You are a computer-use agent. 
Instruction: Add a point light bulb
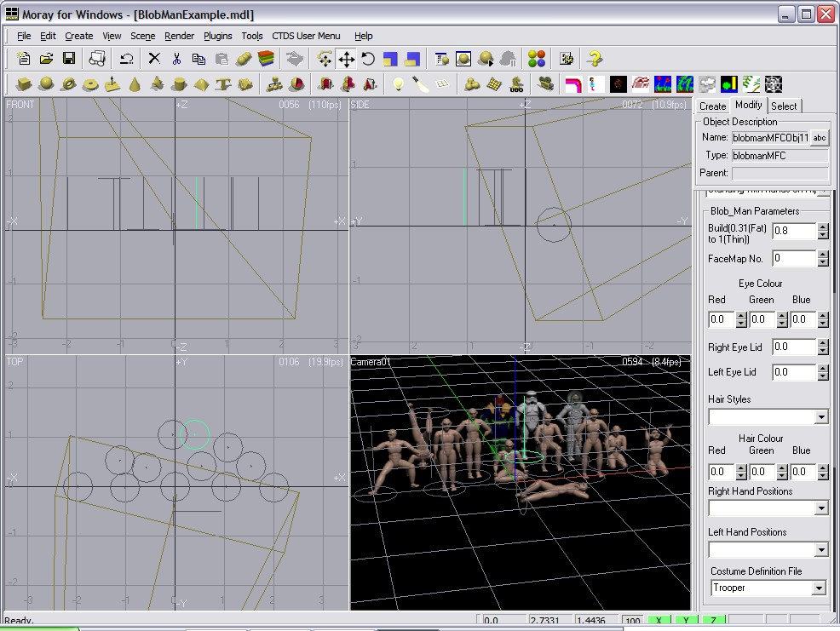397,84
